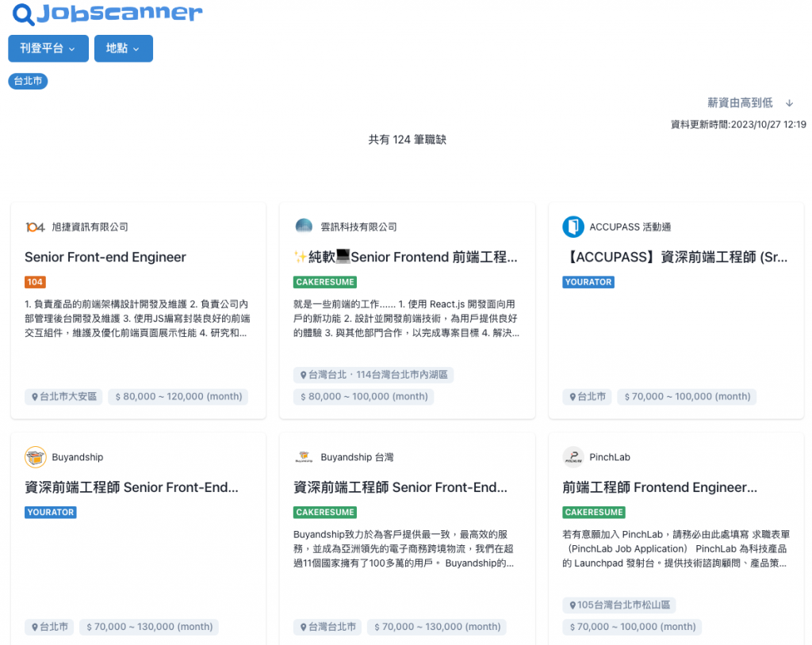812x645 pixels.
Task: Click company name PinchLab
Action: (x=610, y=457)
